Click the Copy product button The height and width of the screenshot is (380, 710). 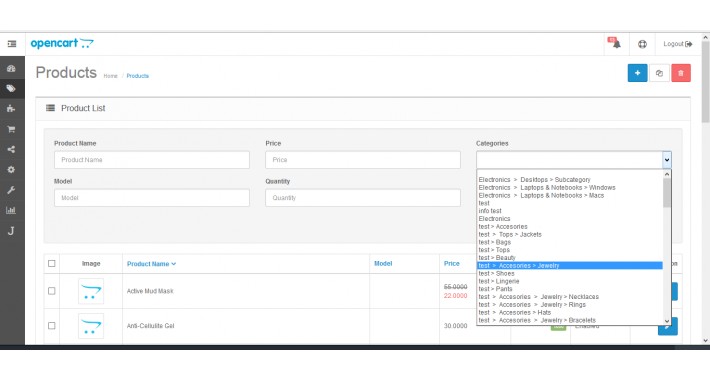659,73
